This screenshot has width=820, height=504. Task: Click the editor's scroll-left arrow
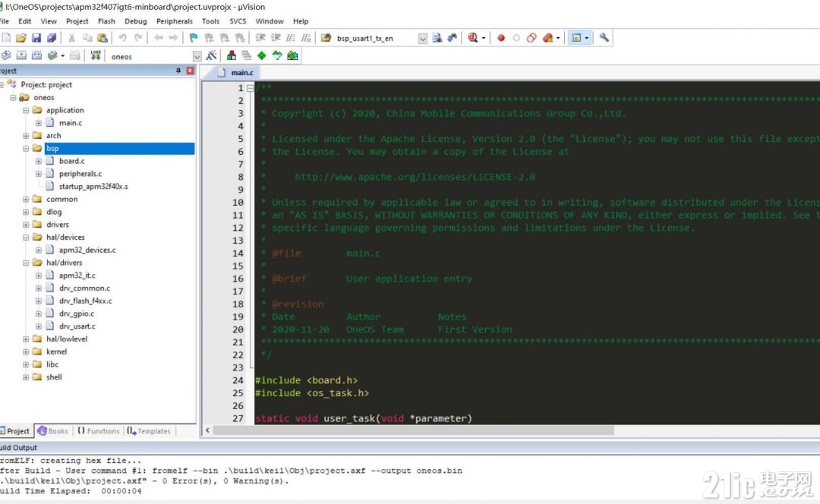pos(207,430)
